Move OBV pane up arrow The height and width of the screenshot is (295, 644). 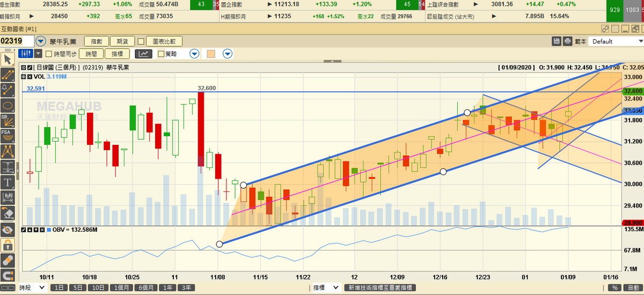30,230
